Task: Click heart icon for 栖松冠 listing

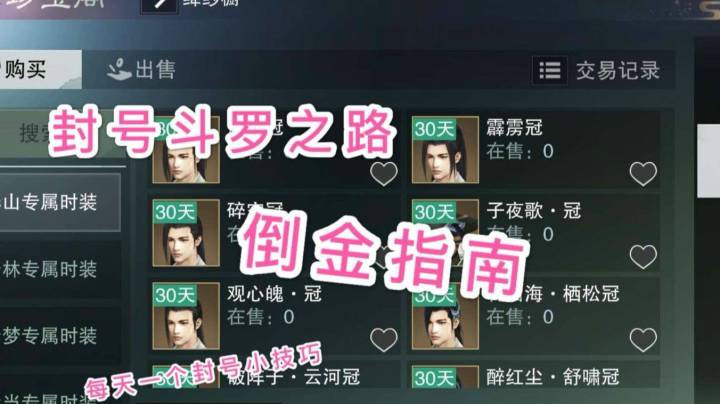Action: 643,340
